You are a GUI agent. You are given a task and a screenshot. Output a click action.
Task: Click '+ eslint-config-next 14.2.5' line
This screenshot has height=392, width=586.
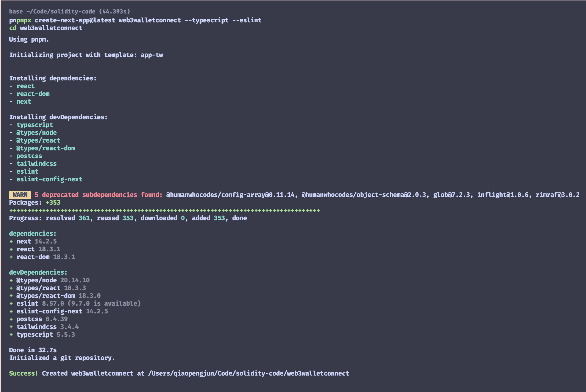click(59, 311)
